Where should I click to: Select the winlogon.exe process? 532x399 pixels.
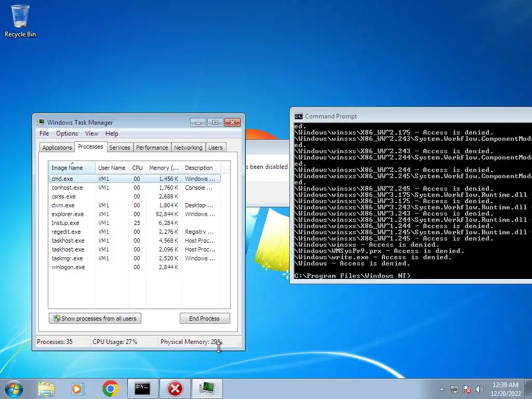click(x=135, y=267)
